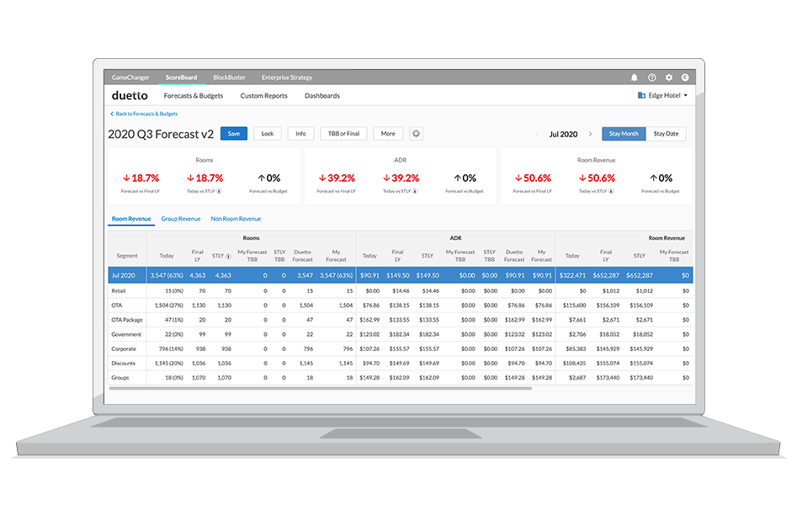Click the STLY info tooltip in Rooms header
Viewport: 797px width, 532px height.
(x=228, y=255)
